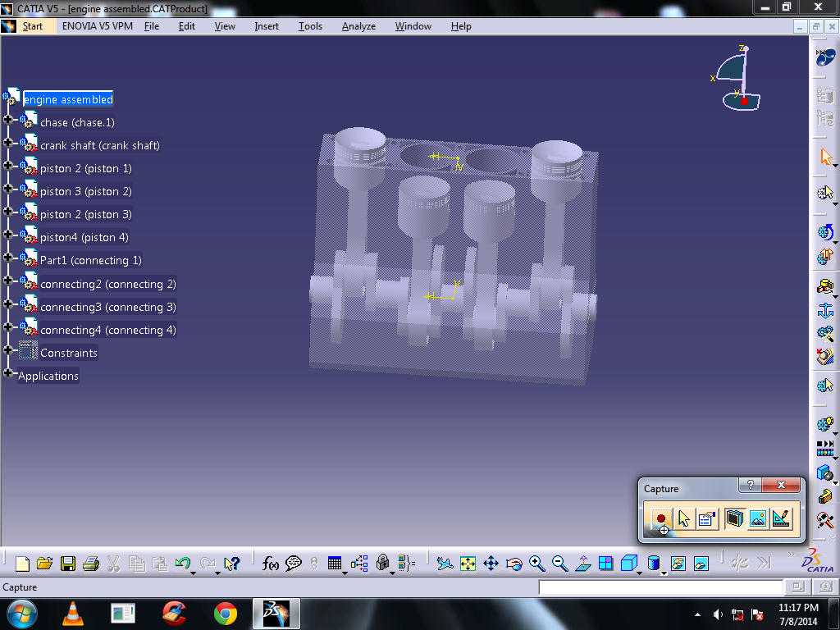Viewport: 840px width, 630px height.
Task: Open VLC from the taskbar
Action: (x=73, y=614)
